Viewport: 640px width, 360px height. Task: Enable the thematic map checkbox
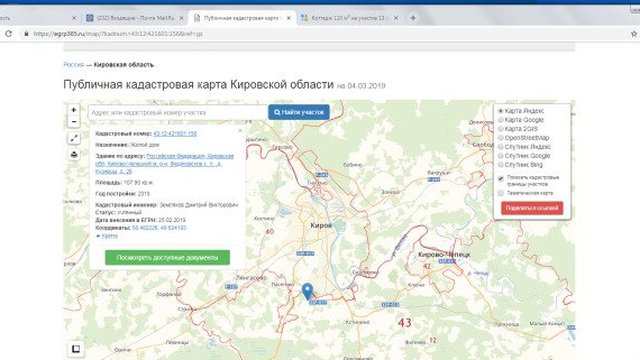[x=501, y=193]
